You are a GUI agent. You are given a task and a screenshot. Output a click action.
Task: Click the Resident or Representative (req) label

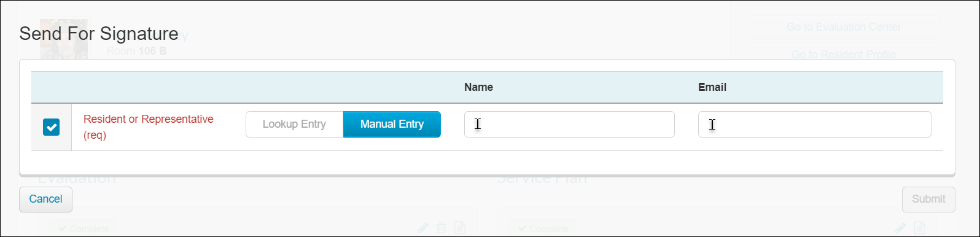149,127
